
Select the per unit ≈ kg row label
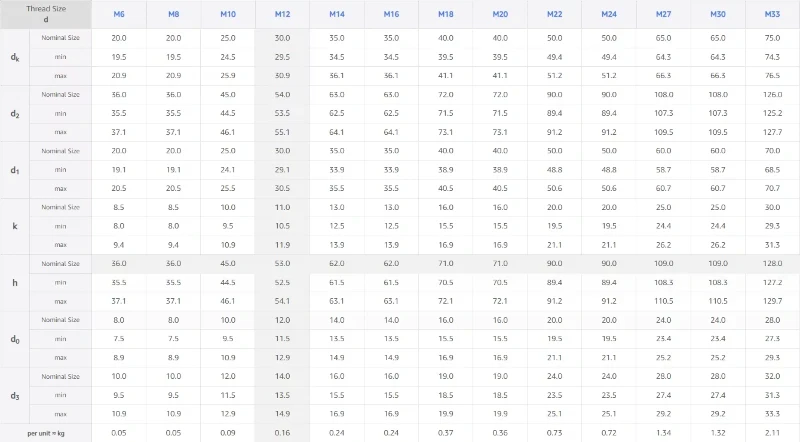pos(46,433)
